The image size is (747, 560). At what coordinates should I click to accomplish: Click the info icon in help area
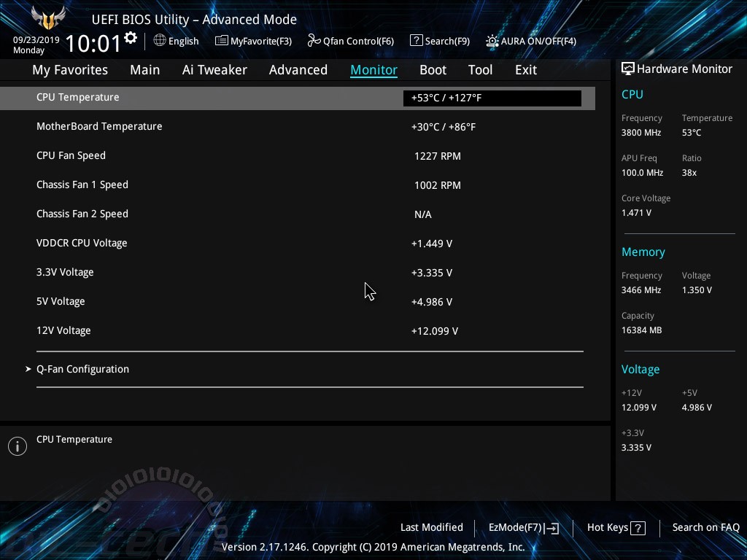18,446
